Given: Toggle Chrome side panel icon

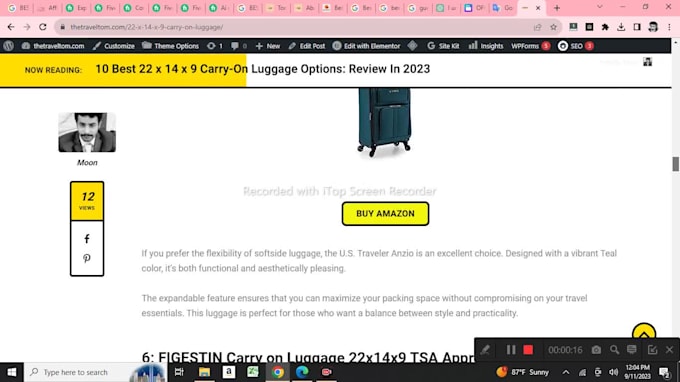Looking at the screenshot, I should pyautogui.click(x=637, y=27).
